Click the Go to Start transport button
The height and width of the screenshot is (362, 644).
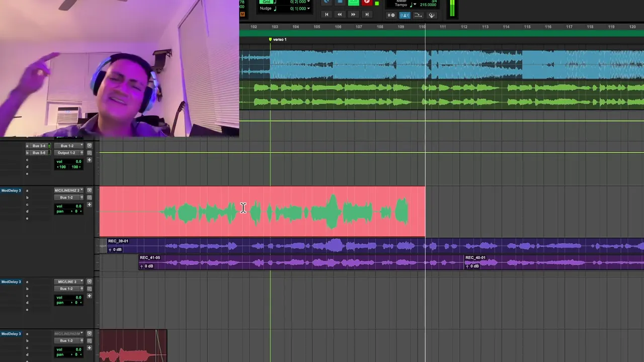pos(327,15)
